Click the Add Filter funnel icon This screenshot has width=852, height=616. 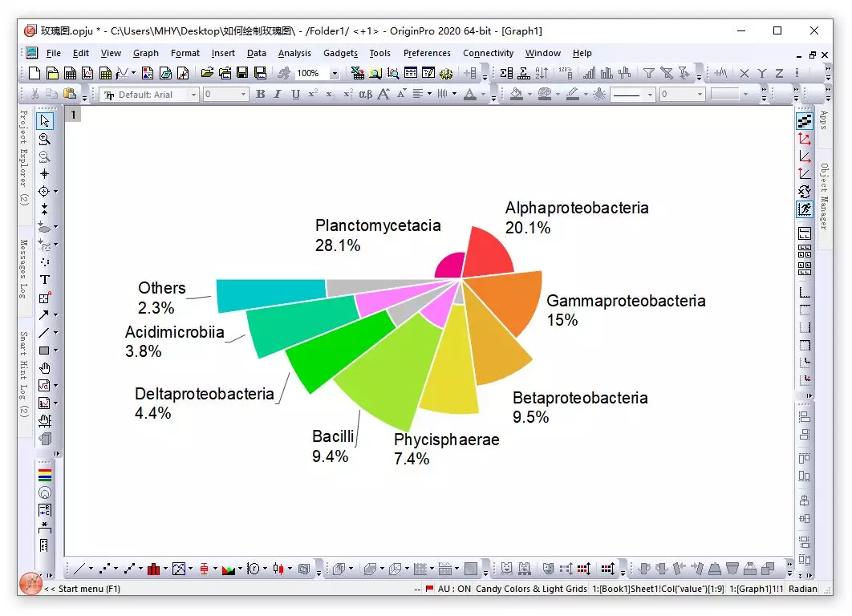point(648,73)
